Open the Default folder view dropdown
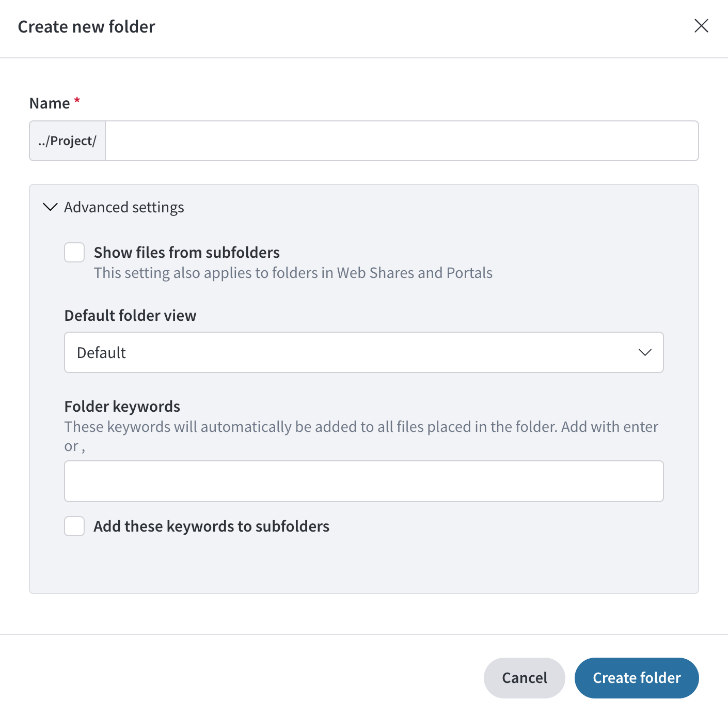The height and width of the screenshot is (715, 728). 364,352
